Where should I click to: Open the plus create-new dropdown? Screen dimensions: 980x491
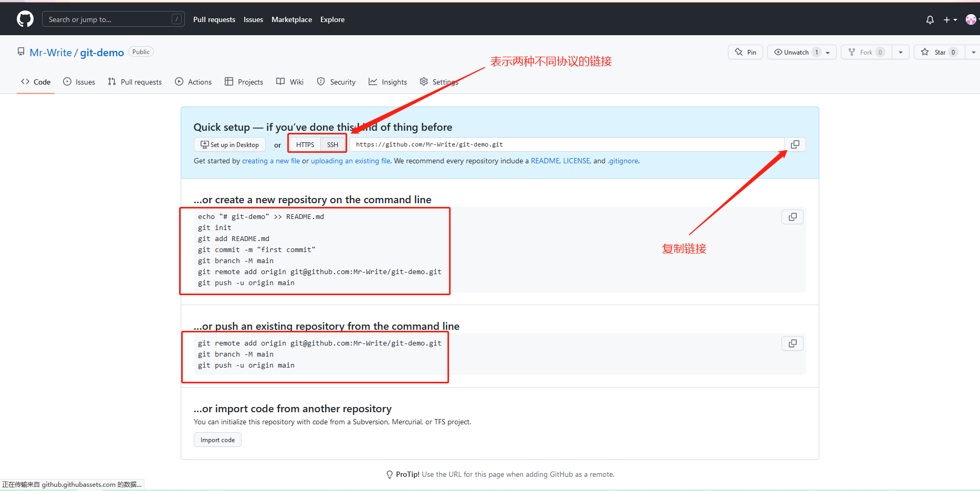point(950,19)
